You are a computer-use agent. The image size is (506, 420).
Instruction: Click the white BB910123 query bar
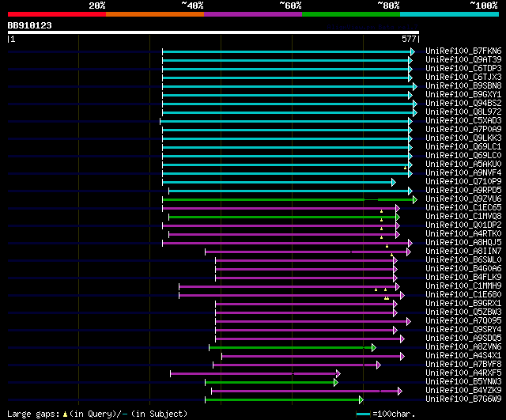(213, 32)
